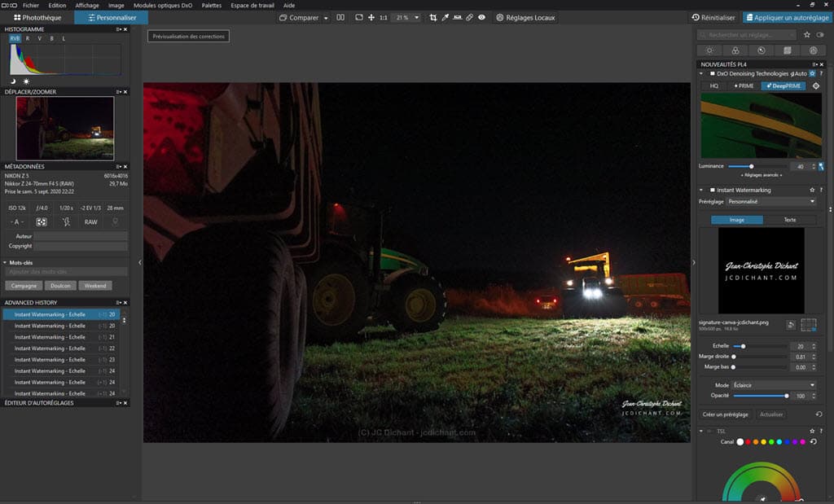Image resolution: width=834 pixels, height=504 pixels.
Task: Open help for Instant Watermarking
Action: [x=821, y=190]
